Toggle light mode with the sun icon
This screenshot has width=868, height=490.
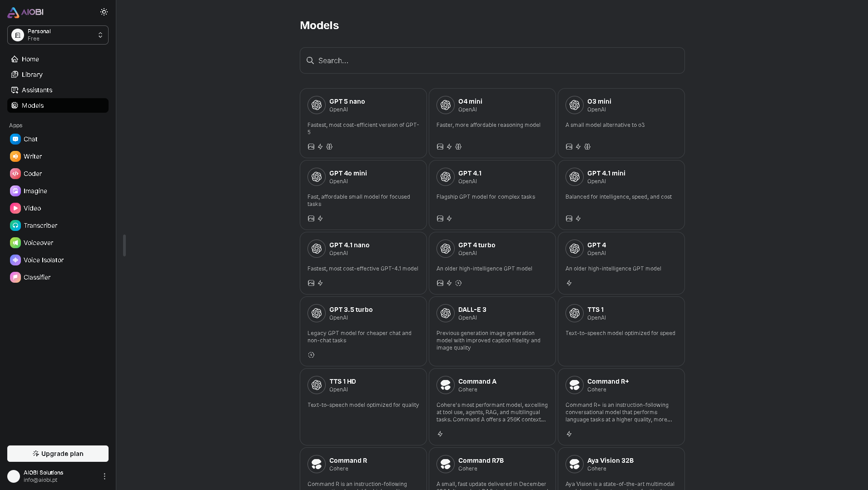(x=104, y=12)
